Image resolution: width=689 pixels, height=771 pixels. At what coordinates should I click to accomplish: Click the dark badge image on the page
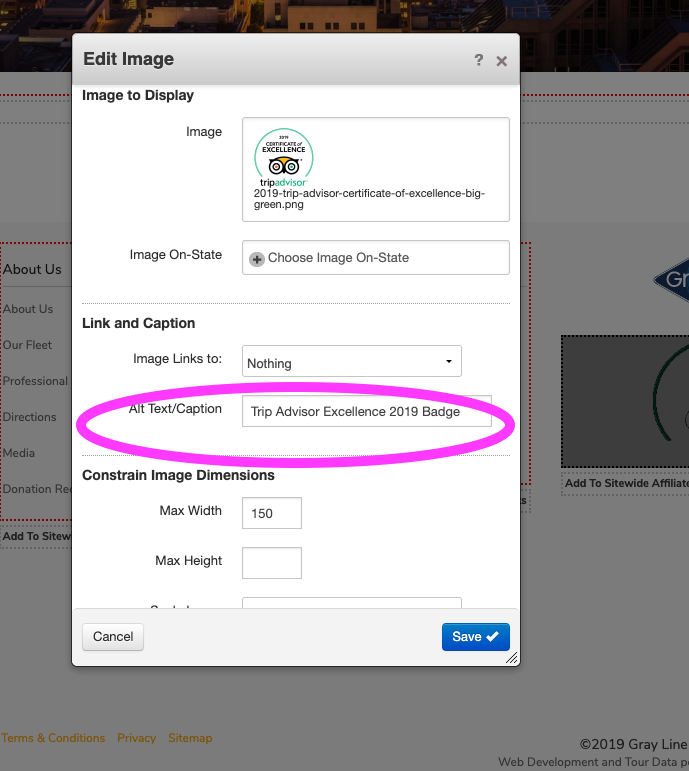625,402
